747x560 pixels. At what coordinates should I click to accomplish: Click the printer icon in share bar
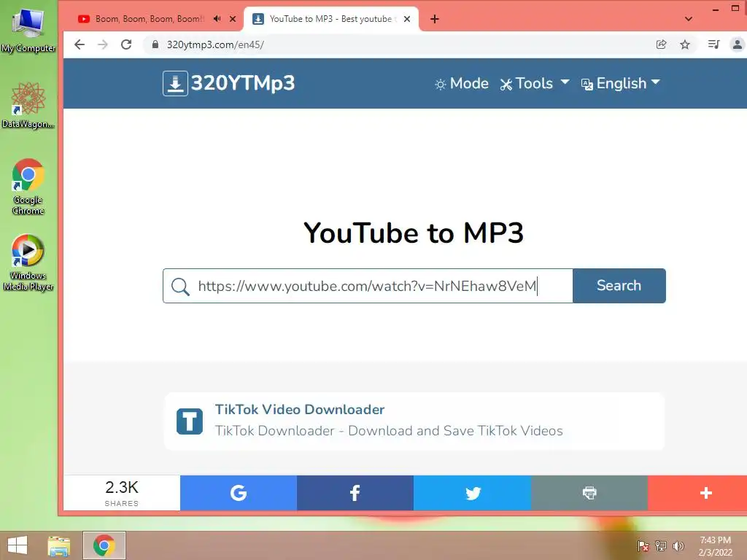pos(589,493)
